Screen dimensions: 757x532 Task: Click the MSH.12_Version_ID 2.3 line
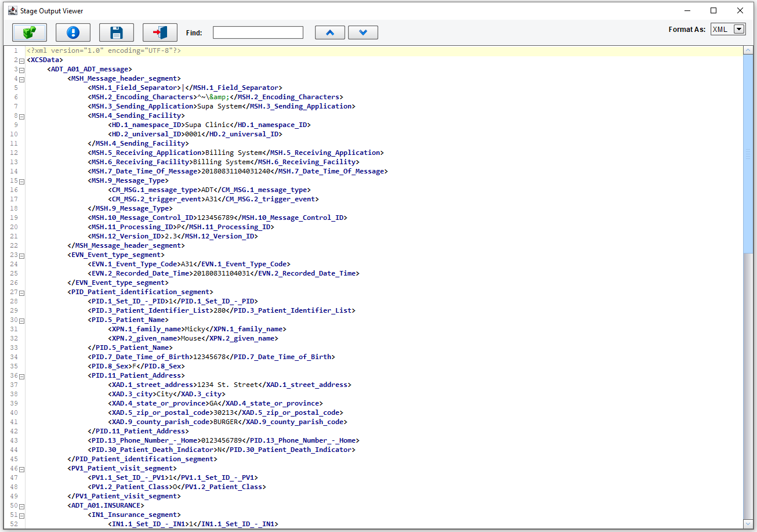(x=173, y=236)
